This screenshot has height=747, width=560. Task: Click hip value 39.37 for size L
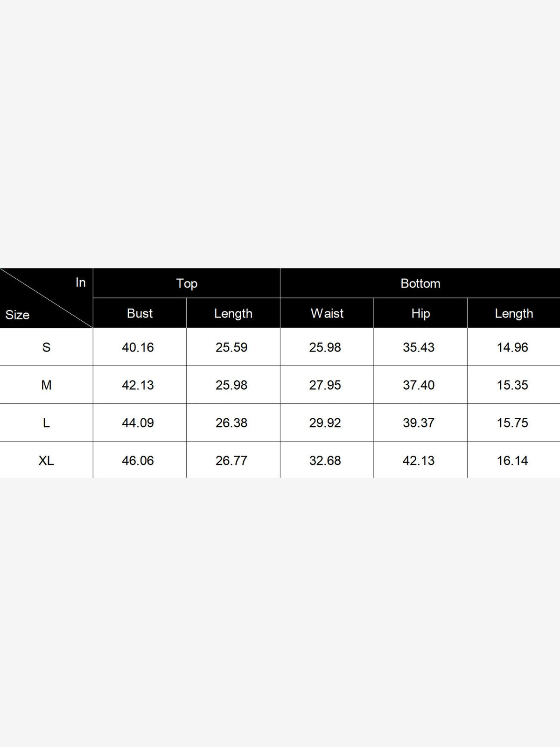point(419,423)
